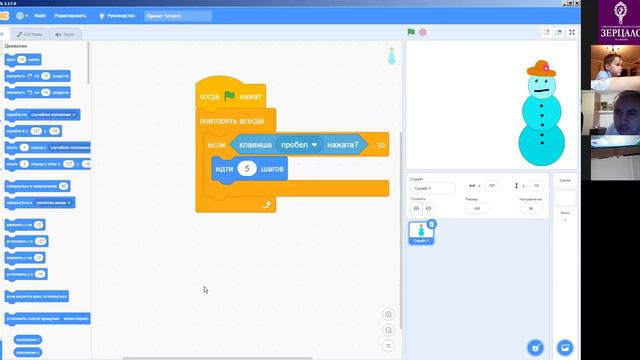Viewport: 640px width, 360px height.
Task: Switch to large stage layout
Action: [558, 32]
